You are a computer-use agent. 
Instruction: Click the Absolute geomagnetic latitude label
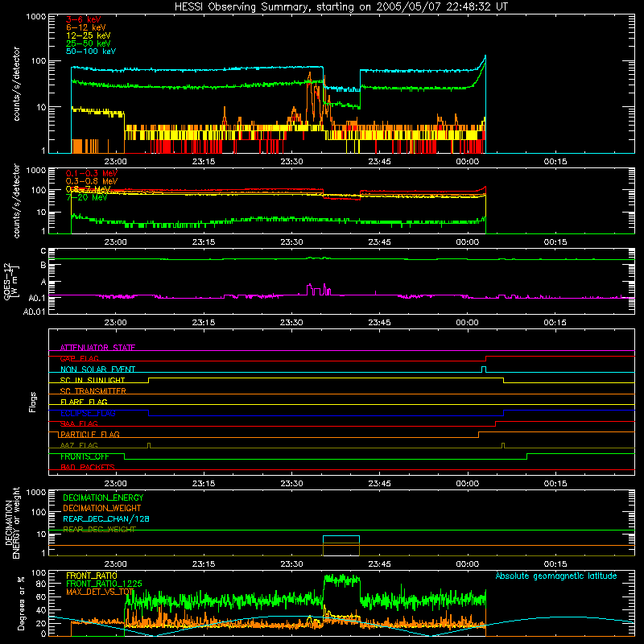(x=556, y=576)
